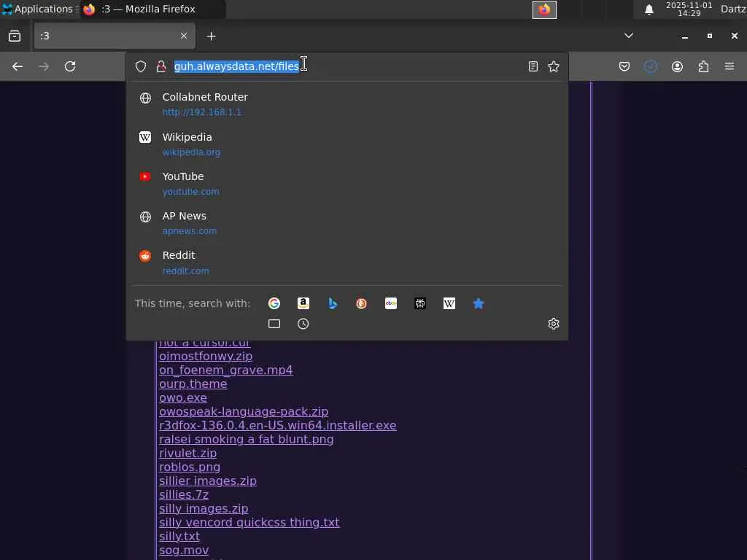The height and width of the screenshot is (560, 747).
Task: Open ralsei smoking a fat blunt.png link
Action: pyautogui.click(x=247, y=439)
